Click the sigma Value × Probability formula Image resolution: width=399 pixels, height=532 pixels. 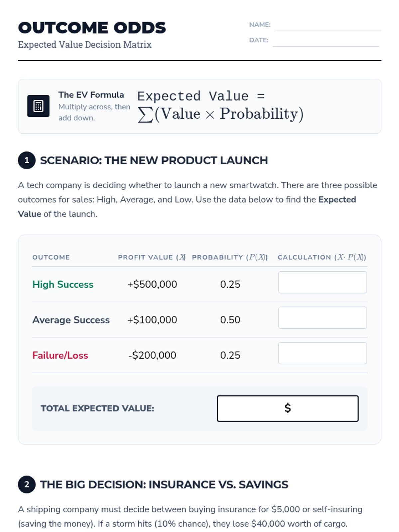(220, 114)
